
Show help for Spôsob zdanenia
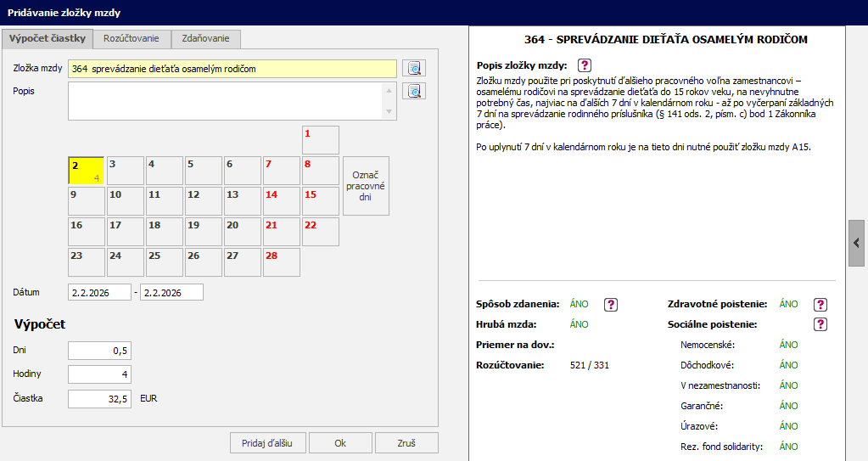[x=610, y=304]
